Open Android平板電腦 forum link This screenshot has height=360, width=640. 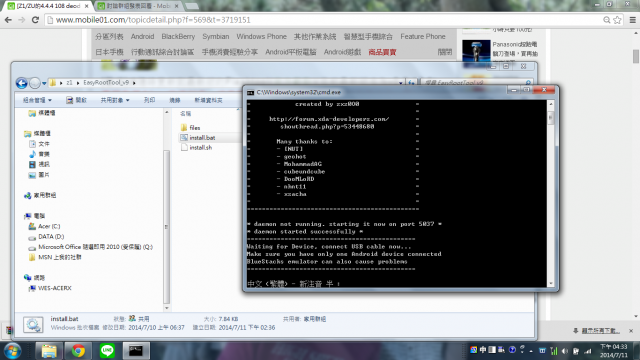[x=291, y=52]
